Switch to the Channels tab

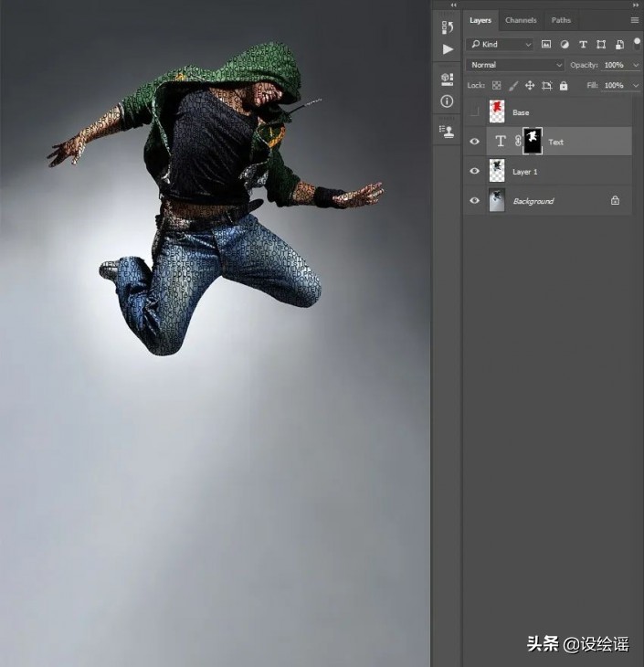tap(521, 20)
